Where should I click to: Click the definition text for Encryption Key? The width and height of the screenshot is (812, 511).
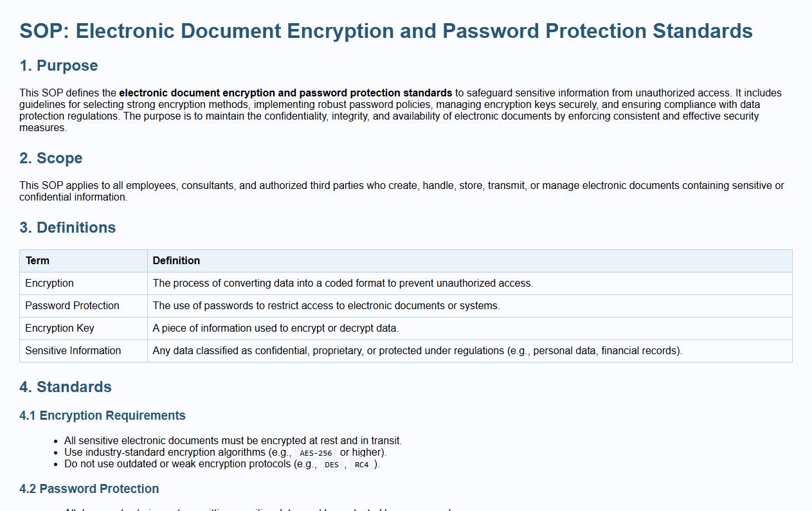coord(275,328)
